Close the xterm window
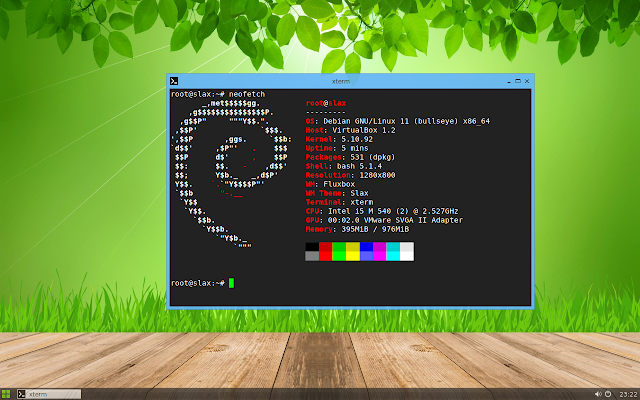 click(x=527, y=81)
